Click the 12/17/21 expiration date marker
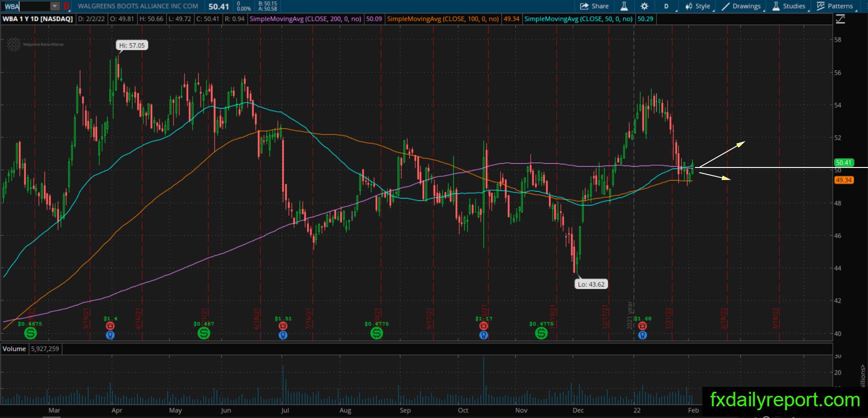868x418 pixels. [x=605, y=316]
